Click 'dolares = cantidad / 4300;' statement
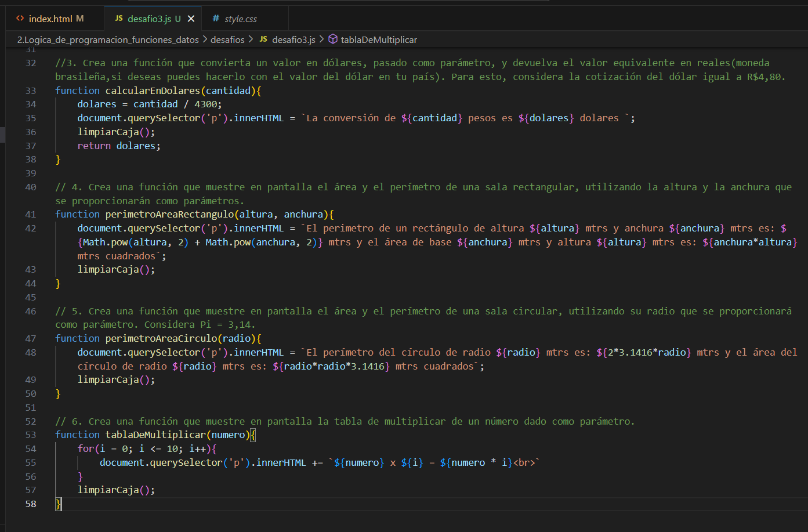Screen dimensions: 808x532 pos(150,104)
